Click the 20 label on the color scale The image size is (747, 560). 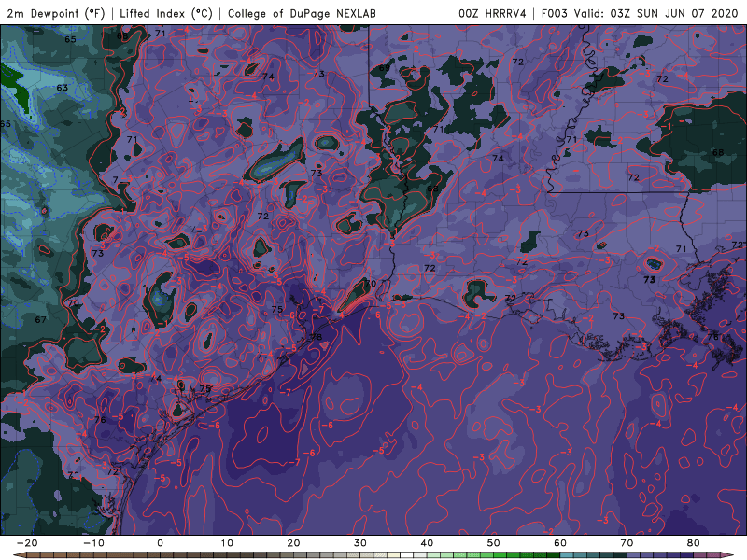[293, 543]
